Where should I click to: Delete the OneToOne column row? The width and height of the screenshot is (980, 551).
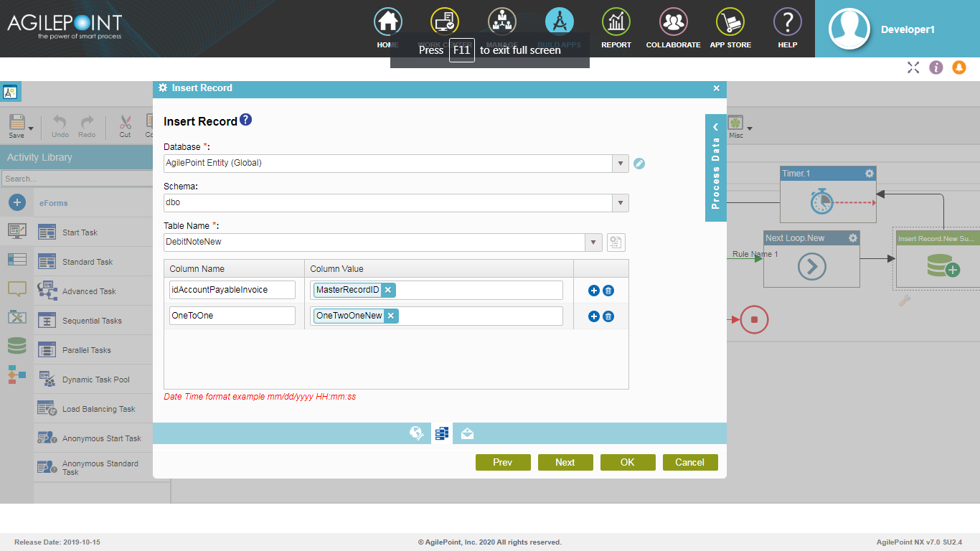(608, 316)
